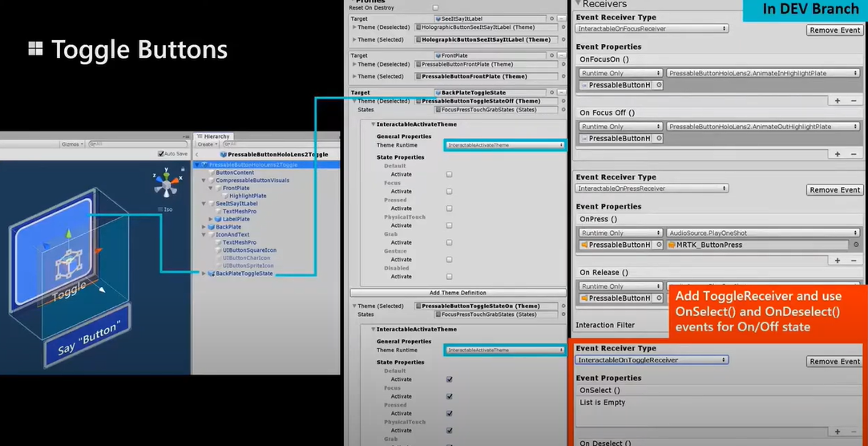Expand the BackPlateToggleState item in Hierarchy
This screenshot has height=446, width=868.
click(x=204, y=274)
